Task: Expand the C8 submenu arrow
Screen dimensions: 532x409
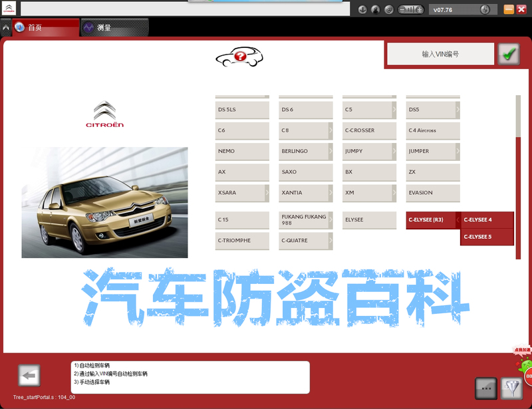Action: pyautogui.click(x=331, y=130)
